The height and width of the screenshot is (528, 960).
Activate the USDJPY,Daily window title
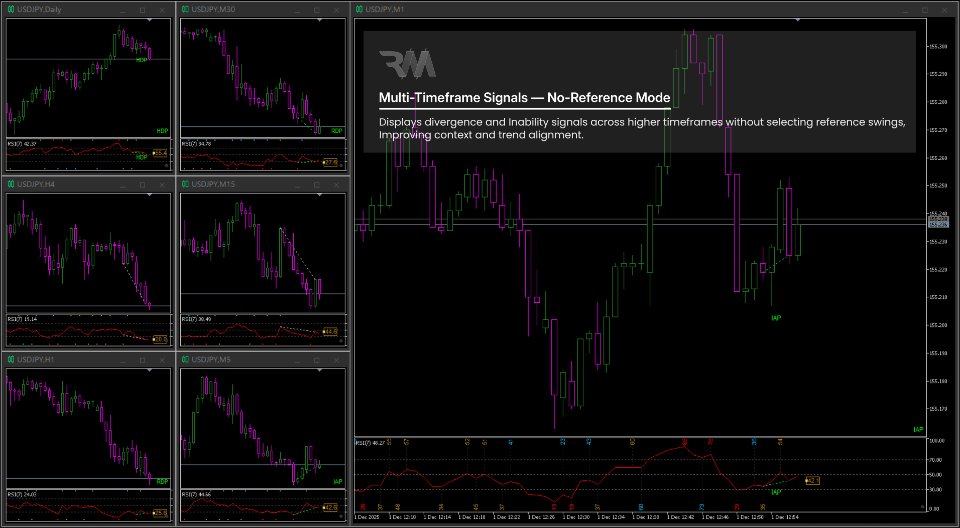pos(39,10)
